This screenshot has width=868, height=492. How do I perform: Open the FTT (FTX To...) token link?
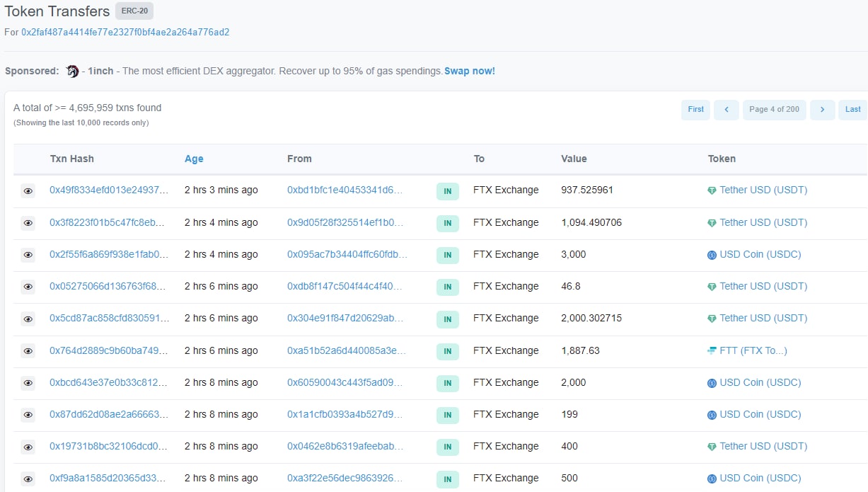[x=753, y=350]
